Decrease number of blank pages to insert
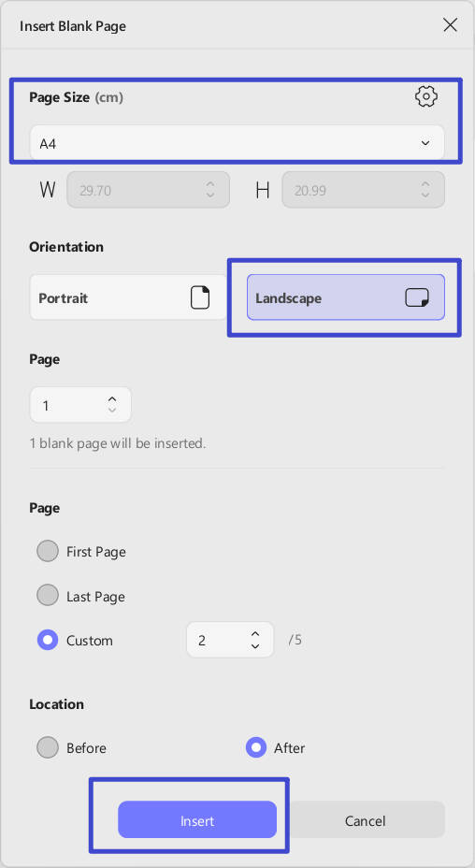475x868 pixels. (112, 411)
